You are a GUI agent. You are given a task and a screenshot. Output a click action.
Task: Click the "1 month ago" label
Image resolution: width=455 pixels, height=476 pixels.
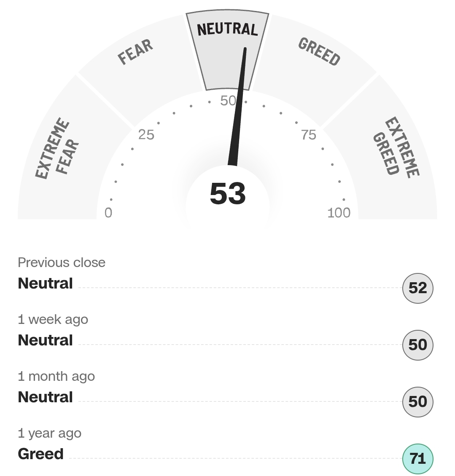click(56, 376)
